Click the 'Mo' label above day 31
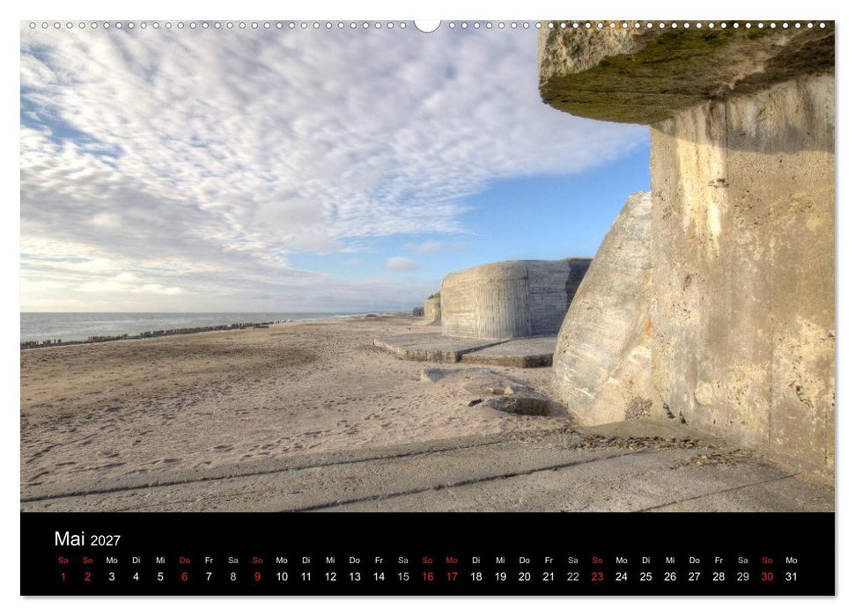The width and height of the screenshot is (855, 616). [792, 561]
